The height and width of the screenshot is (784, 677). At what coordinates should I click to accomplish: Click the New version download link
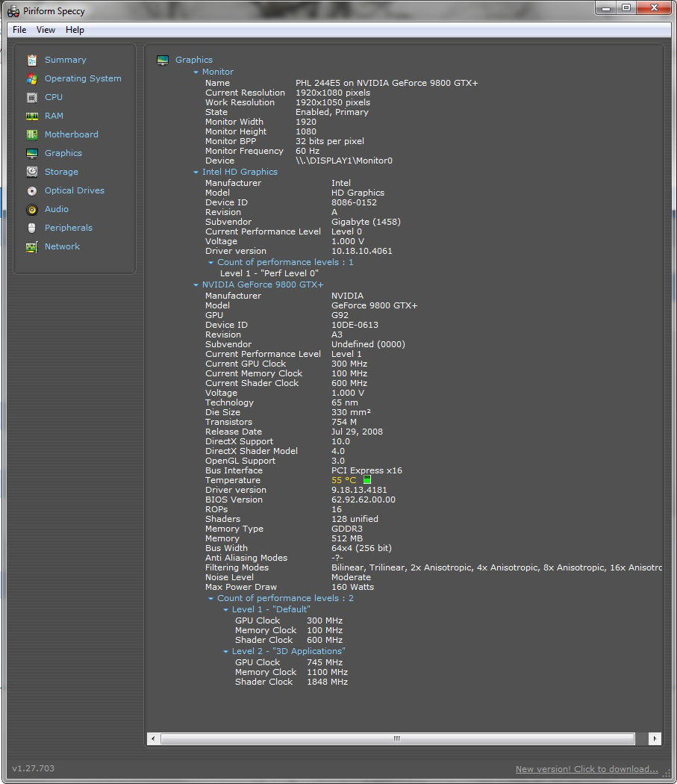[x=587, y=769]
